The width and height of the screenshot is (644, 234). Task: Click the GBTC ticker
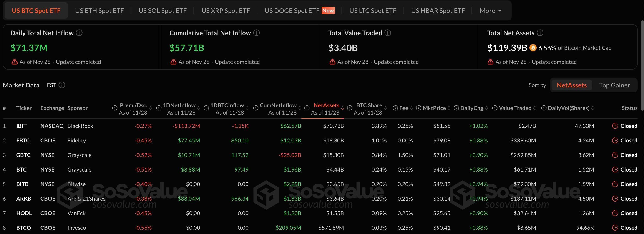click(23, 155)
